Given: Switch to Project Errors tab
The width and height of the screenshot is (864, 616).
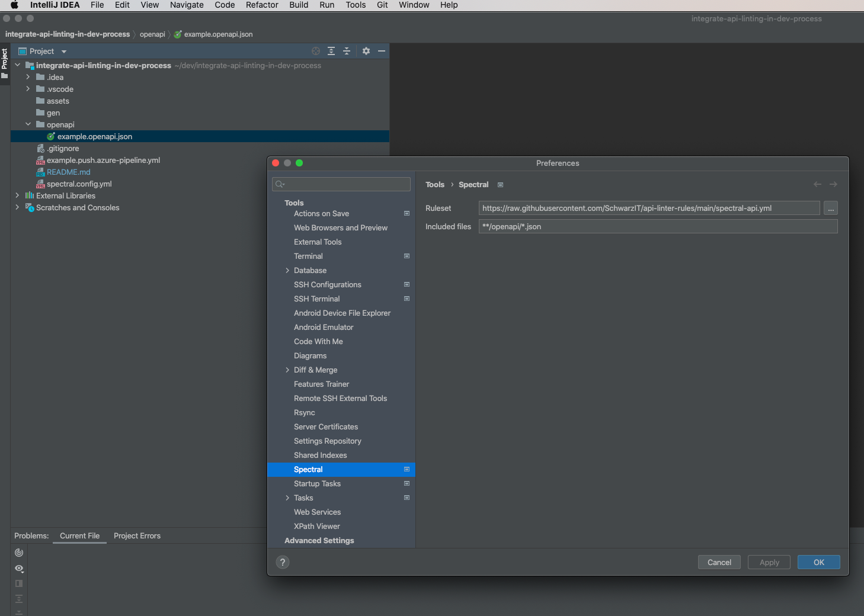Looking at the screenshot, I should 137,535.
